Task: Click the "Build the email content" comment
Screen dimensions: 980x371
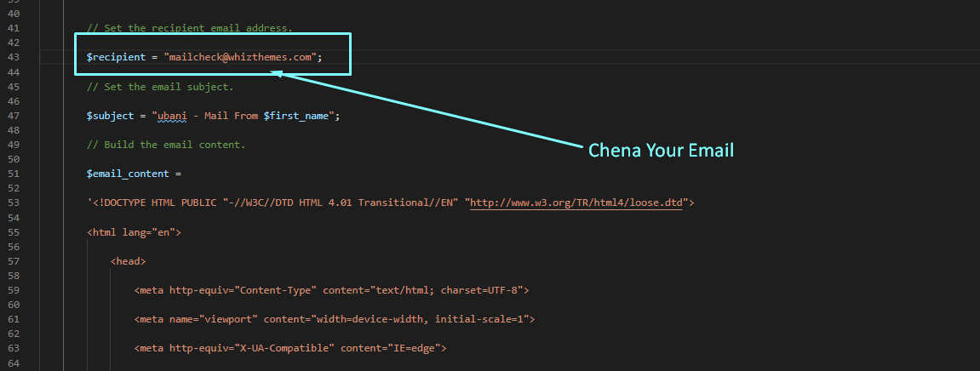Action: tap(165, 145)
